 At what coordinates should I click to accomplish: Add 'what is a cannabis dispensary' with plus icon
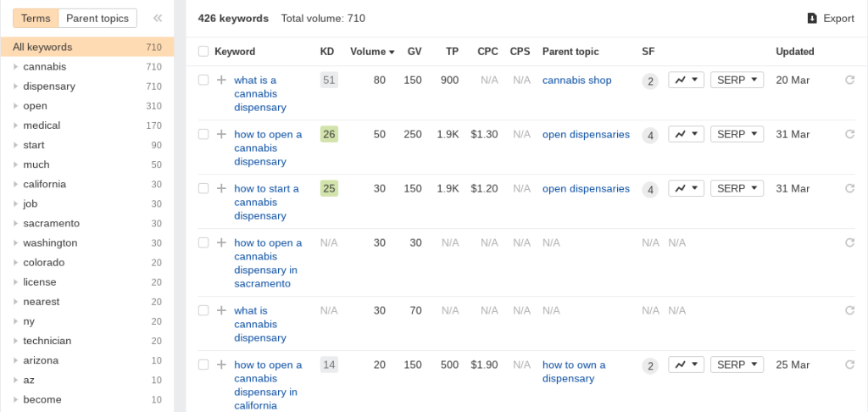click(x=221, y=80)
